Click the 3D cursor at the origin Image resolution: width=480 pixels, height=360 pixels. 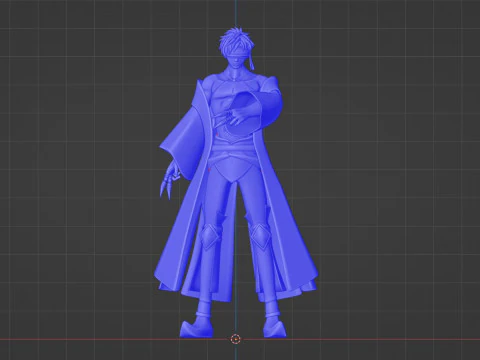tap(236, 339)
